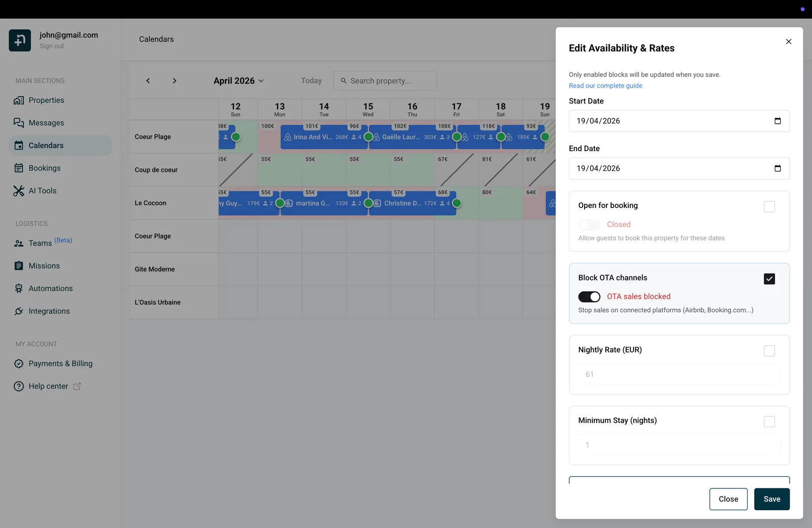The image size is (812, 528).
Task: Open End Date picker calendar icon
Action: (777, 168)
